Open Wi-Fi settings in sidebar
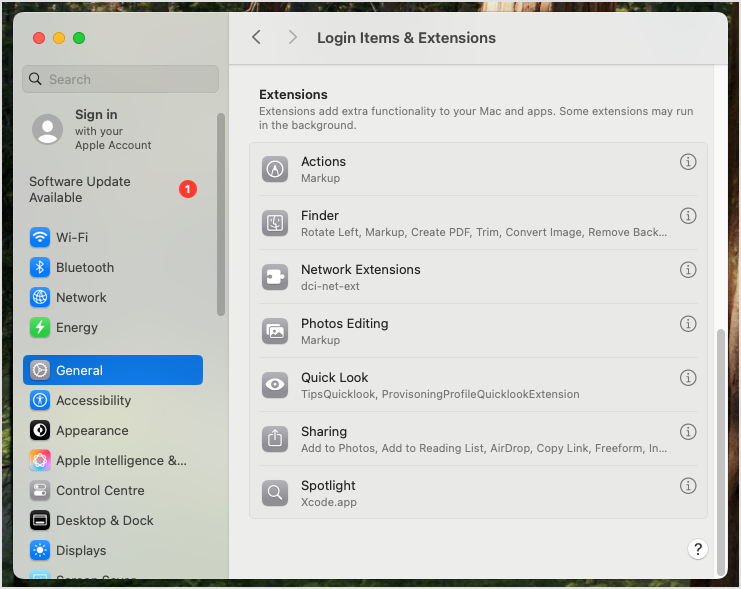Screen dimensions: 741x589 point(113,237)
